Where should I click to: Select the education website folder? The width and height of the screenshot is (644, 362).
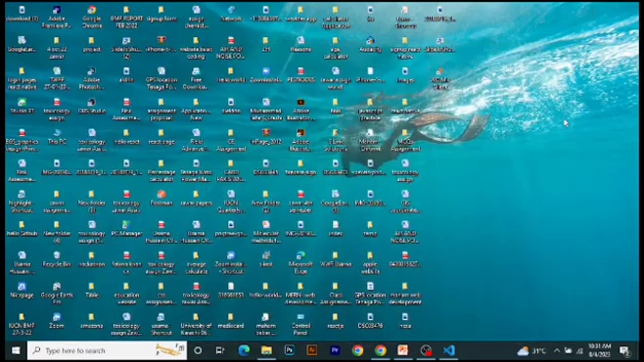coord(126,293)
